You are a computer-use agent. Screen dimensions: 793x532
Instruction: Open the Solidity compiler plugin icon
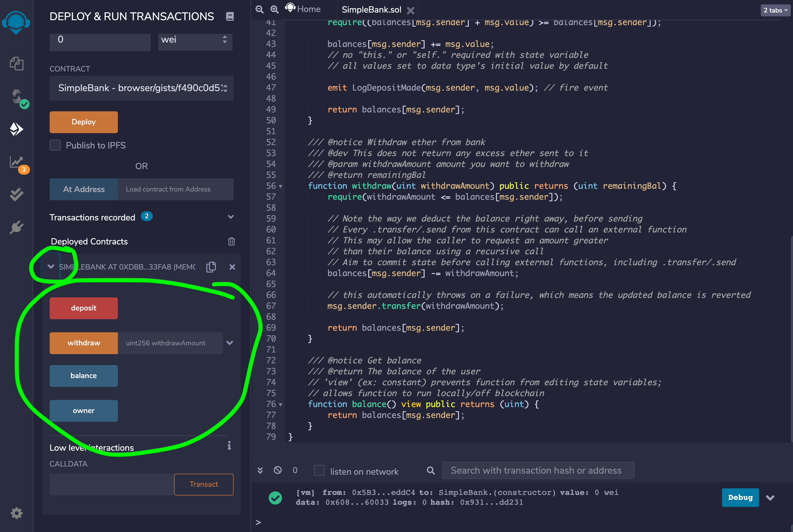click(x=17, y=97)
